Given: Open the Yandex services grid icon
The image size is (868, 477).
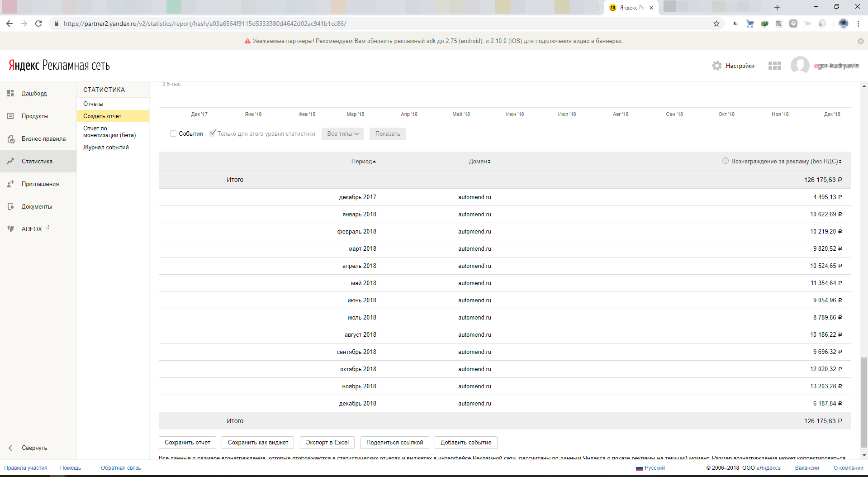Looking at the screenshot, I should (775, 66).
